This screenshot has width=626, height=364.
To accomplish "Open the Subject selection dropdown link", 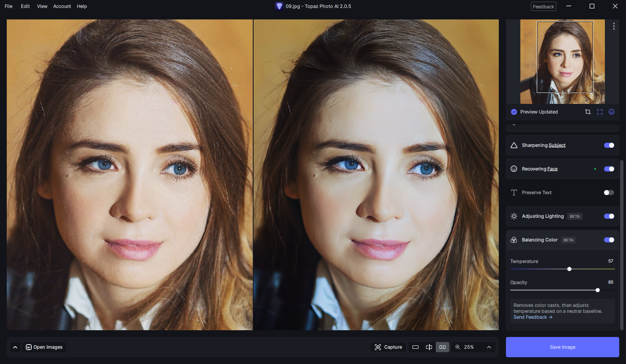I will click(557, 145).
